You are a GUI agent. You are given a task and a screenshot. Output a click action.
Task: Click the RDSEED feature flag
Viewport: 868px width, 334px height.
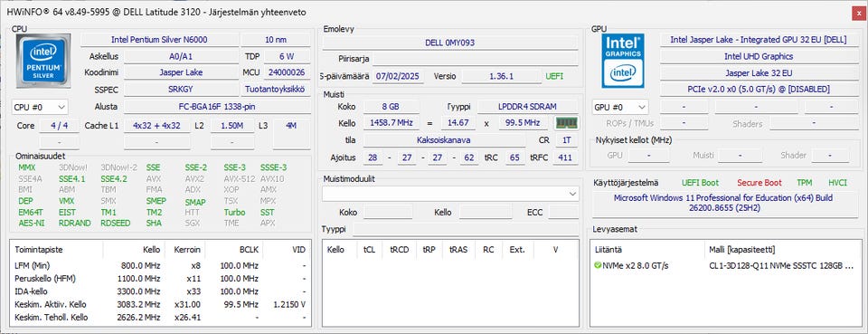coord(116,223)
